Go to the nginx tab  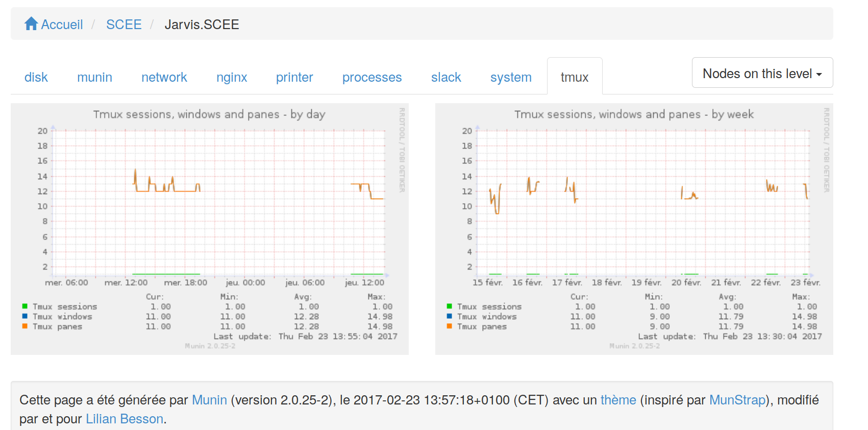(231, 77)
